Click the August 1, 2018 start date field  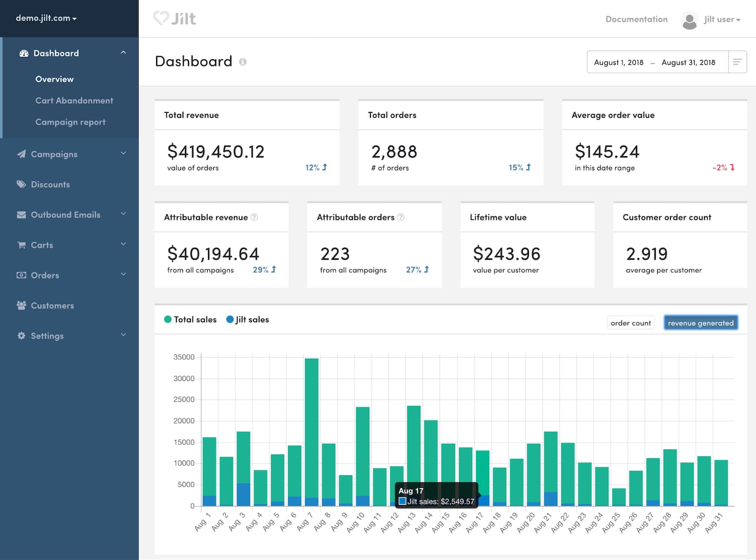618,63
